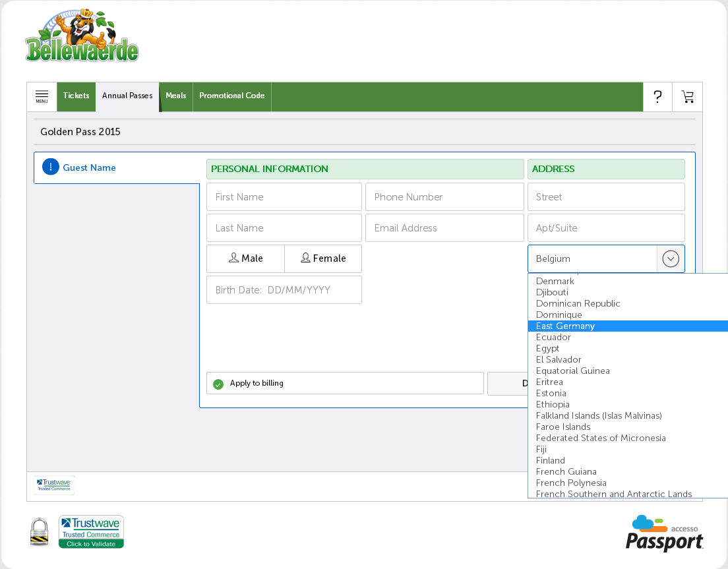Image resolution: width=728 pixels, height=569 pixels.
Task: Toggle the Apply to billing checkbox
Action: click(x=219, y=384)
